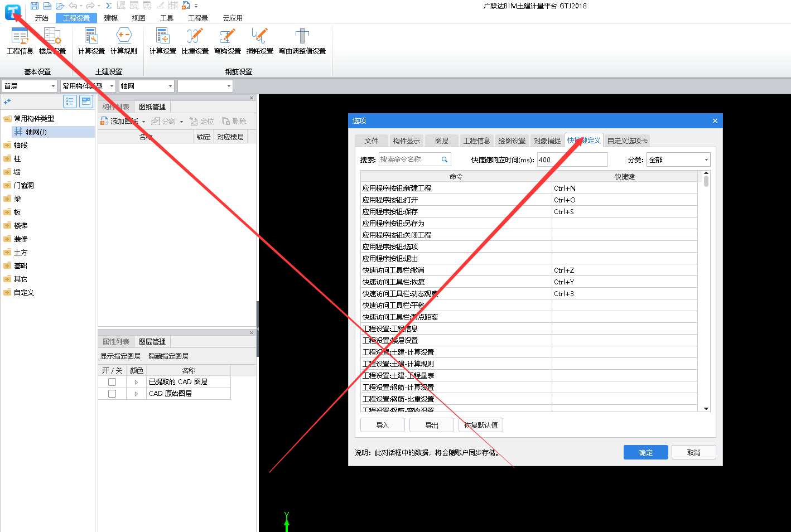This screenshot has width=791, height=532.
Task: Switch to 工具 ribbon tab
Action: (x=167, y=18)
